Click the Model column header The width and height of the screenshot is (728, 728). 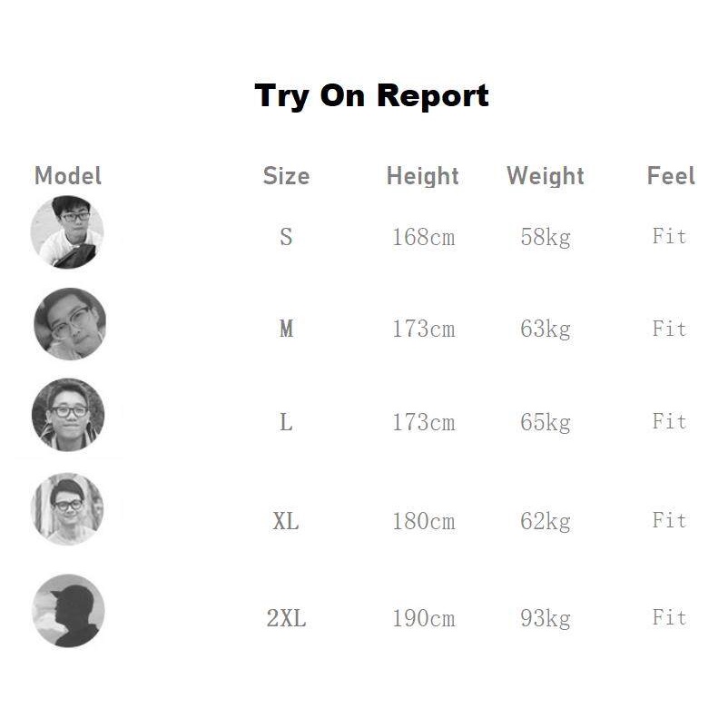pyautogui.click(x=68, y=175)
